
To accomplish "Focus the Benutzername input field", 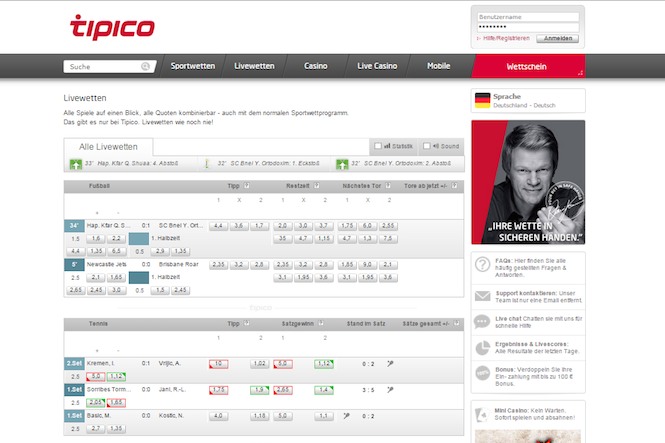I will (528, 17).
